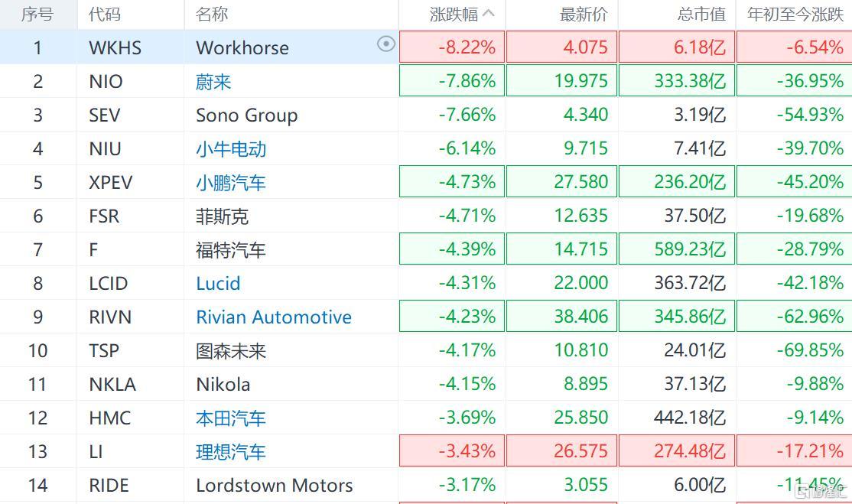
Task: Sort by 年初至今涨跌 column header
Action: coord(795,14)
